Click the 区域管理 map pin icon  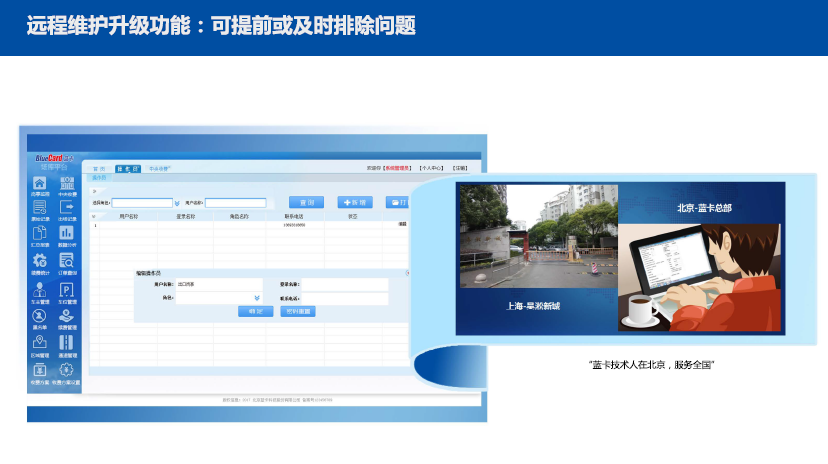tap(39, 343)
